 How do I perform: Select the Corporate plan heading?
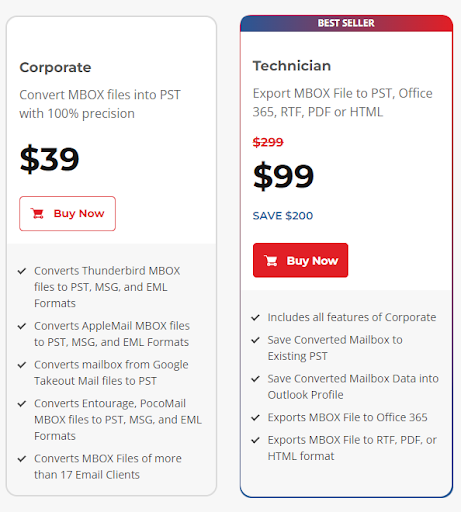pos(55,67)
